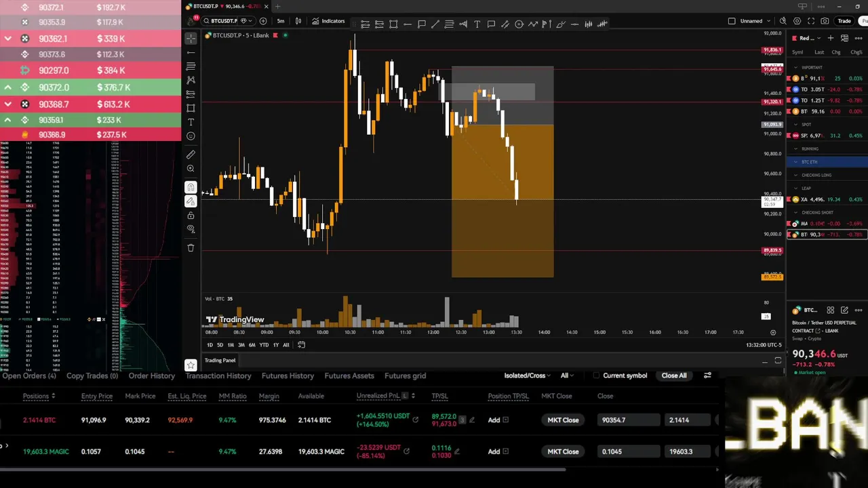
Task: Select the T text tool in favorites toolbar
Action: (x=477, y=24)
